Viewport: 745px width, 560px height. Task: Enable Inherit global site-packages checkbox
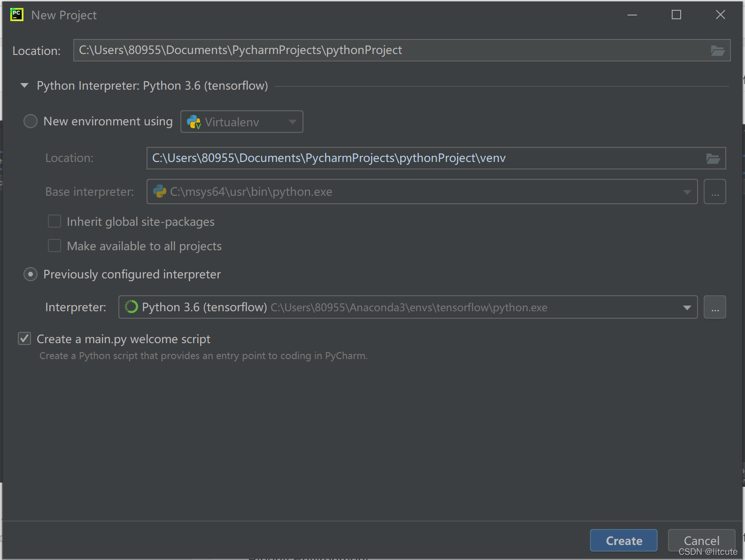pos(54,222)
